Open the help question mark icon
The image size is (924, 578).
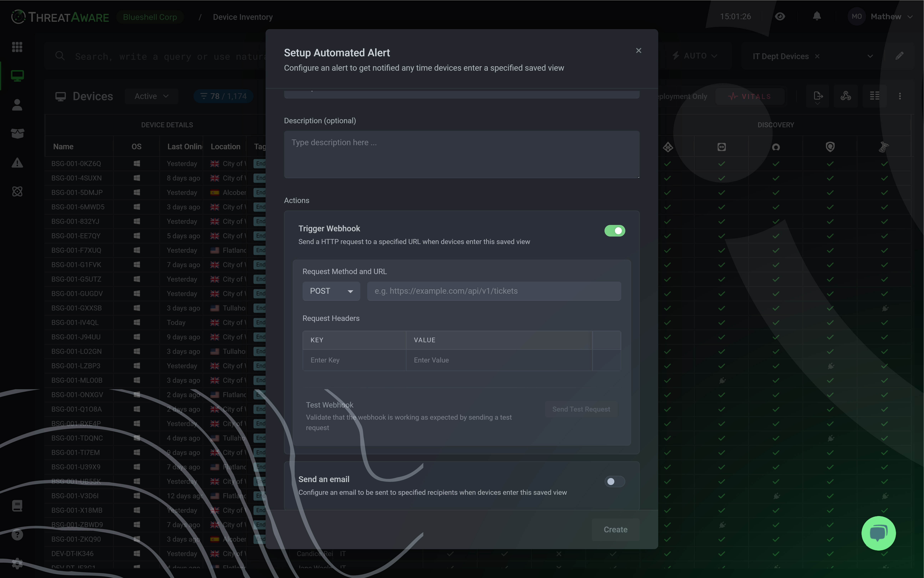[17, 534]
